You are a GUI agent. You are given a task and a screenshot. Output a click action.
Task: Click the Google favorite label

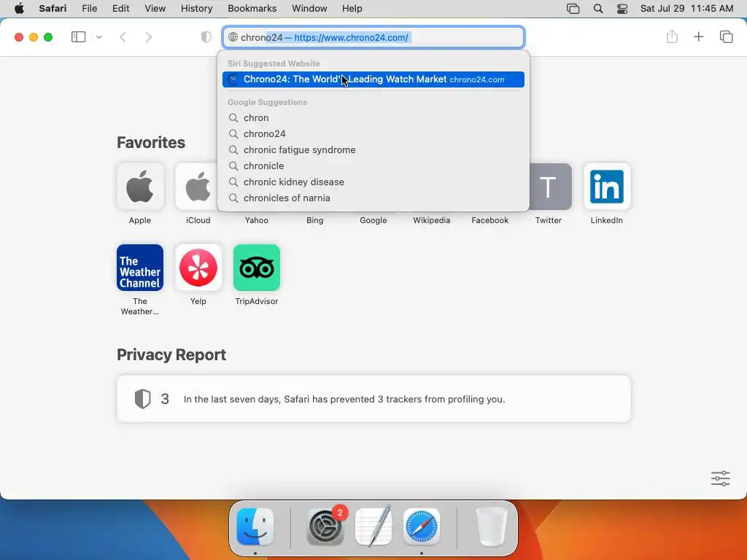coord(373,220)
